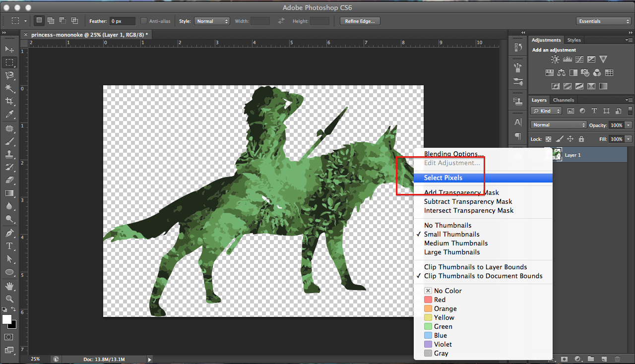Toggle lock position for Layer 1
This screenshot has width=635, height=364.
(x=570, y=139)
